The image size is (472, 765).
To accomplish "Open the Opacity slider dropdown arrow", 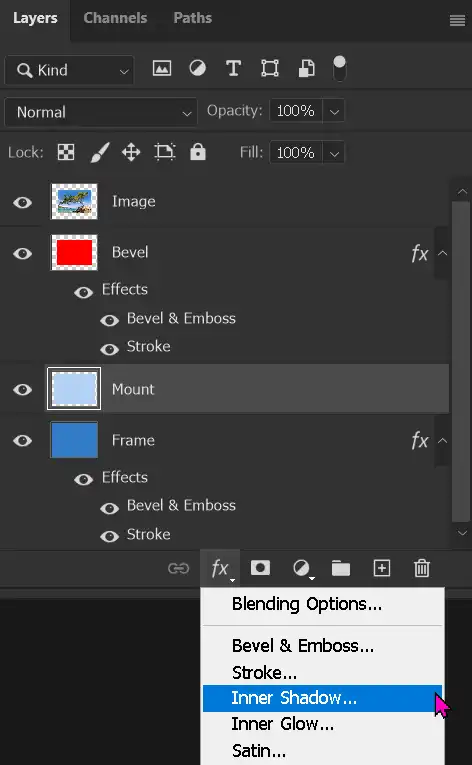I will click(334, 111).
